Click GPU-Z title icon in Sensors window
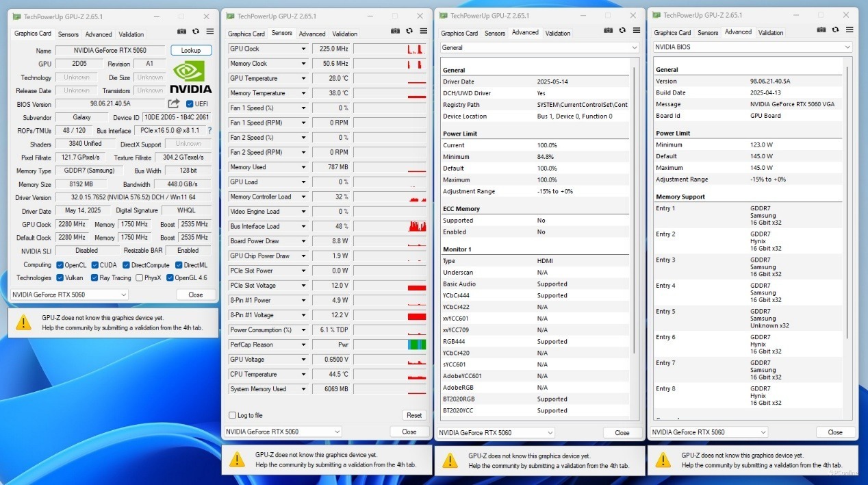 click(x=231, y=16)
